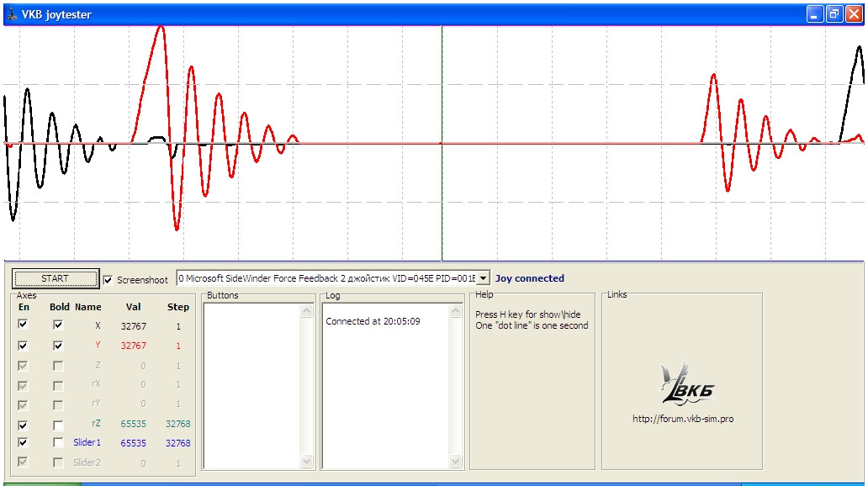Minimize the VKB joytester window
This screenshot has height=486, width=868.
(x=814, y=14)
